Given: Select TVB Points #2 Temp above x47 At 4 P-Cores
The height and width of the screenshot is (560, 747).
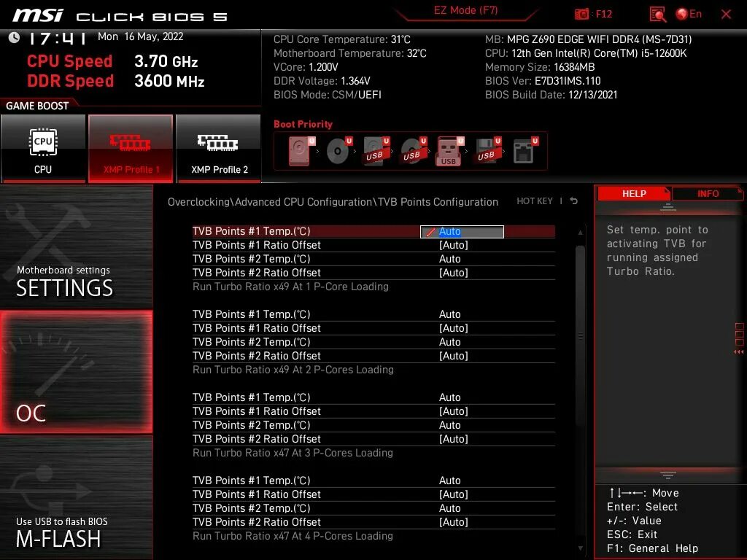Looking at the screenshot, I should pos(373,508).
